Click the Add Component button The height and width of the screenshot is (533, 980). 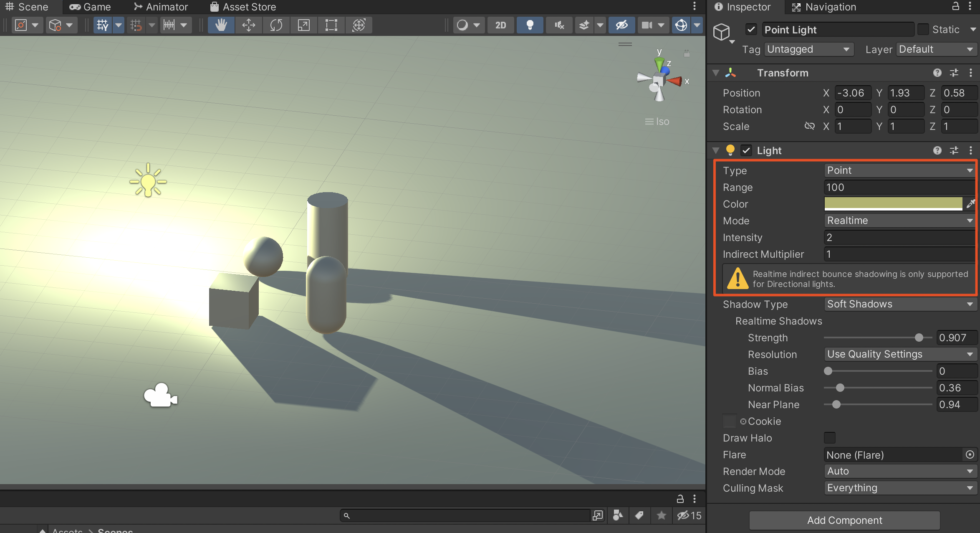pos(844,520)
